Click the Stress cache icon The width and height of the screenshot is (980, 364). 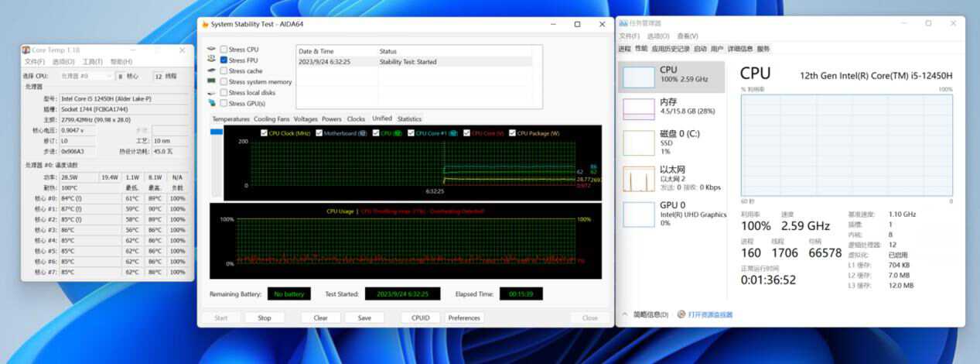click(211, 70)
